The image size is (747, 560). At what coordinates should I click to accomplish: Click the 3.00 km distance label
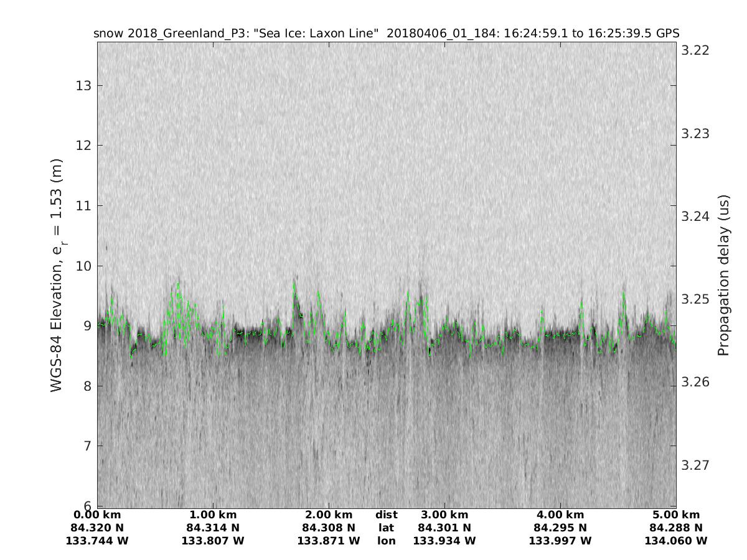[444, 515]
